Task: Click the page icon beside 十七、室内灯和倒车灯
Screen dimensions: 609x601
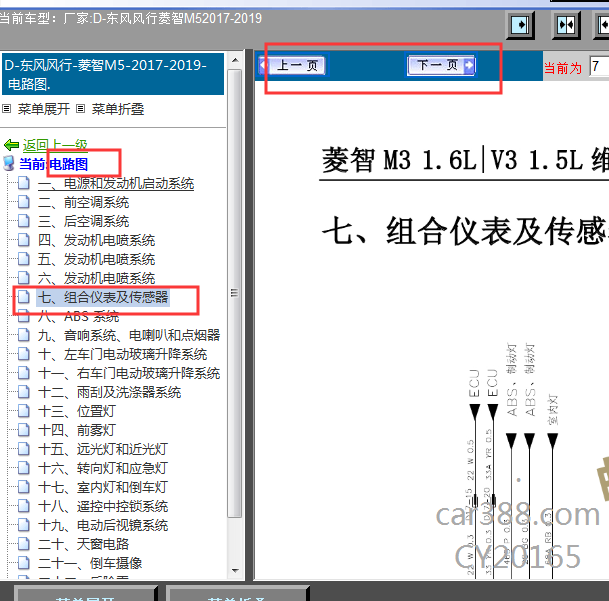Action: 24,487
